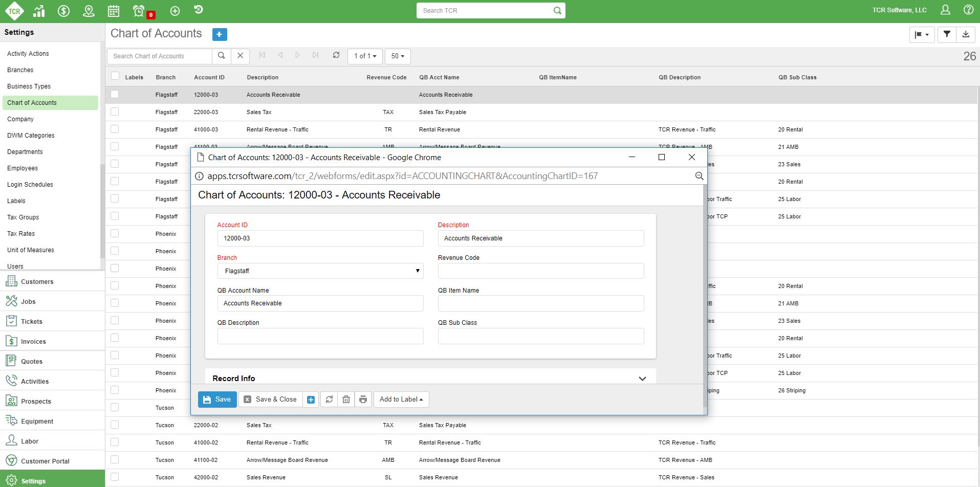The image size is (980, 487).
Task: Open the 50 page size dropdown
Action: [x=398, y=56]
